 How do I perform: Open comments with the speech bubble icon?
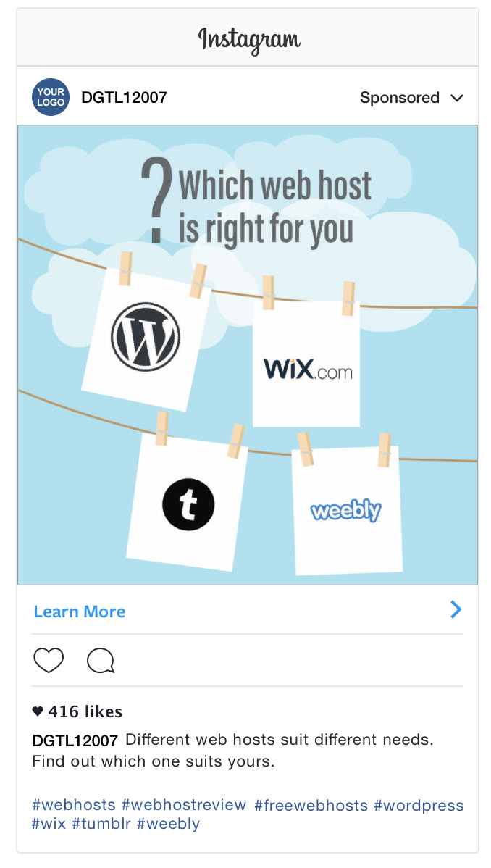(101, 660)
